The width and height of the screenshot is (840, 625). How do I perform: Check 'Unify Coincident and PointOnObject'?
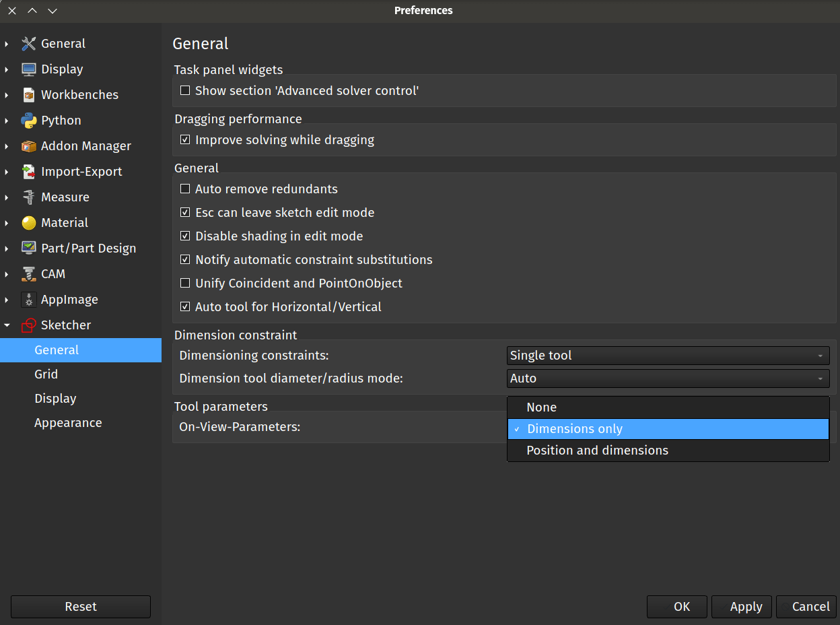(x=185, y=284)
